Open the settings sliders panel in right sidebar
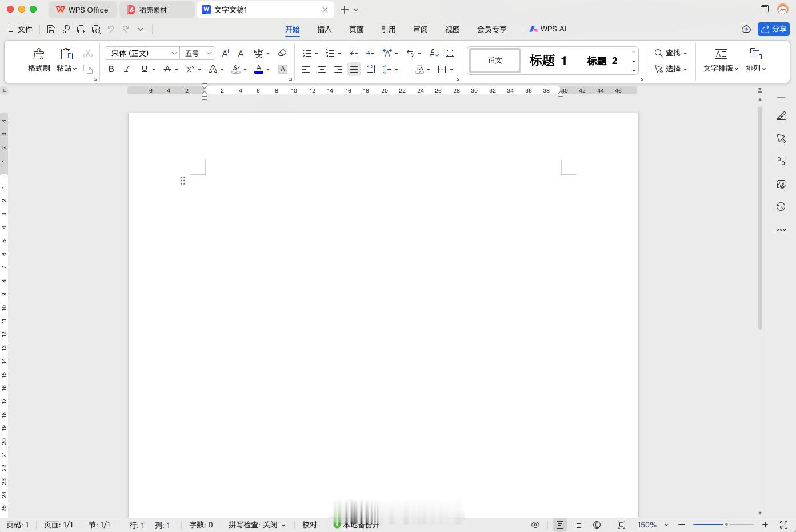This screenshot has width=796, height=532. (x=781, y=161)
